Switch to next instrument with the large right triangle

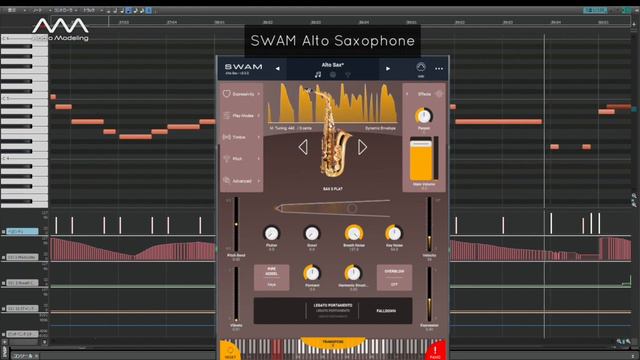coord(362,147)
